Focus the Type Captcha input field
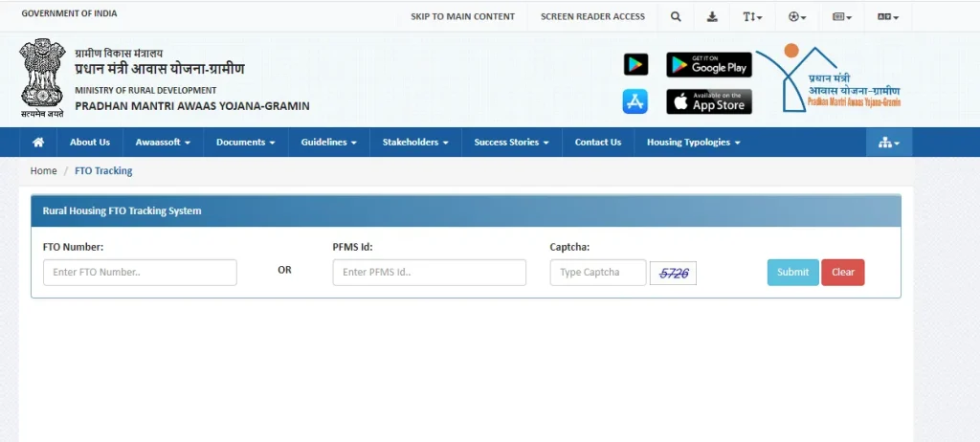 [x=598, y=273]
